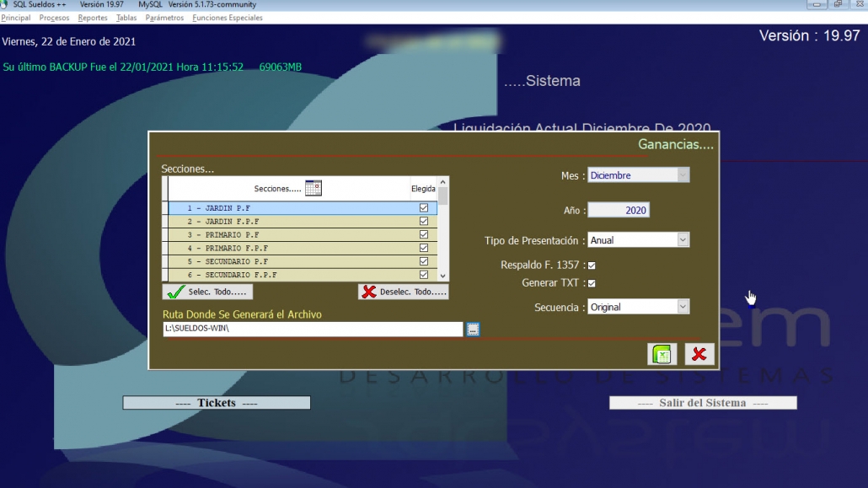
Task: Click the sections list scrollbar thumb
Action: pos(443,196)
